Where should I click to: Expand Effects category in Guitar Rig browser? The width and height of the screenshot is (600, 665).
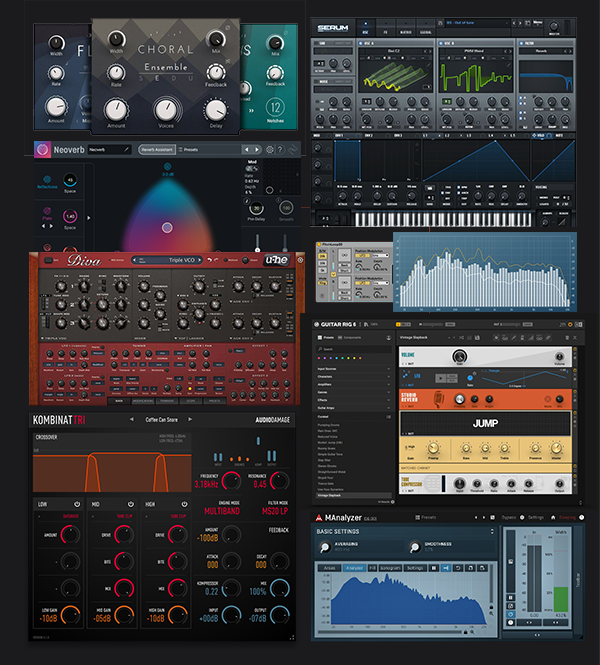point(354,400)
